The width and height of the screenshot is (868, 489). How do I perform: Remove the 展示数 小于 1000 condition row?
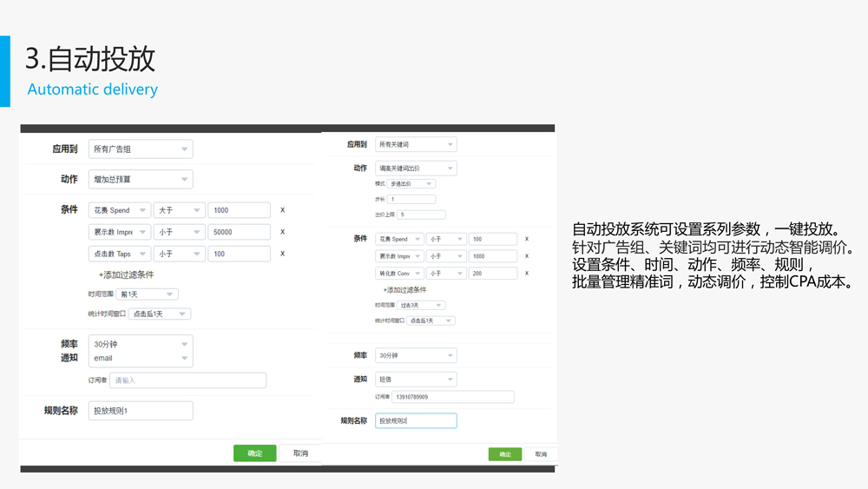(x=527, y=256)
